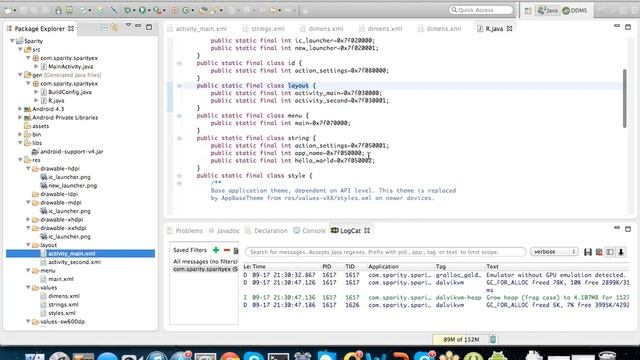Edit the selected LogCat filter icon
This screenshot has height=360, width=640.
pyautogui.click(x=236, y=250)
